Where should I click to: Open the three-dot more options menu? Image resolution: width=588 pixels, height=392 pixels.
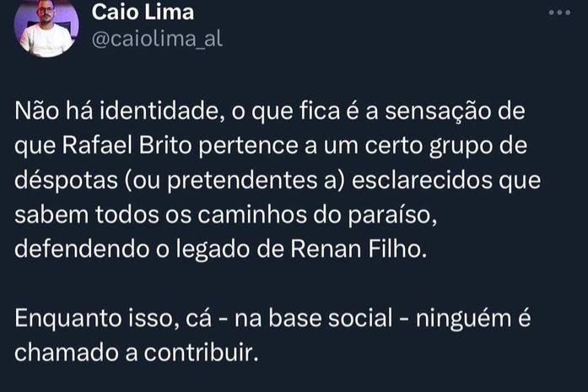click(x=559, y=13)
